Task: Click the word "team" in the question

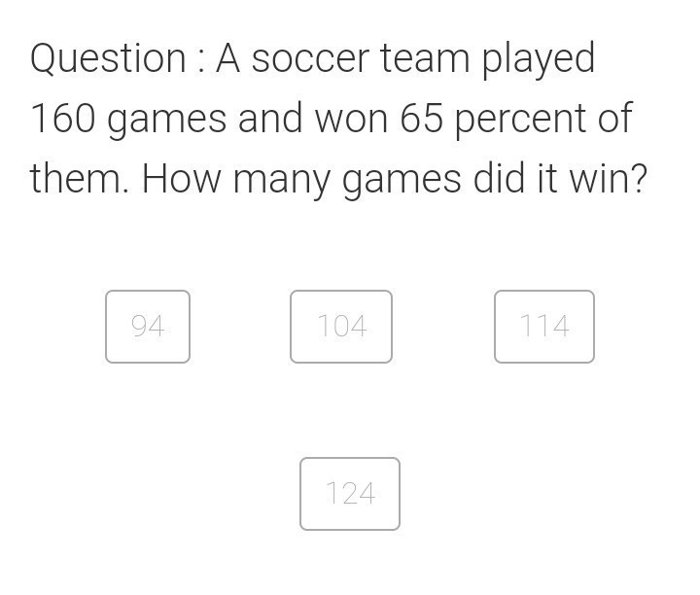Action: (425, 59)
